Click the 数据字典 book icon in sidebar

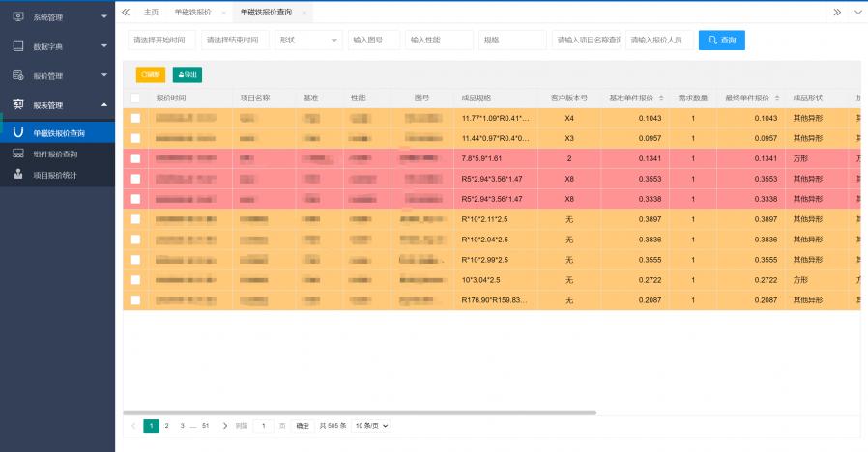(x=17, y=45)
